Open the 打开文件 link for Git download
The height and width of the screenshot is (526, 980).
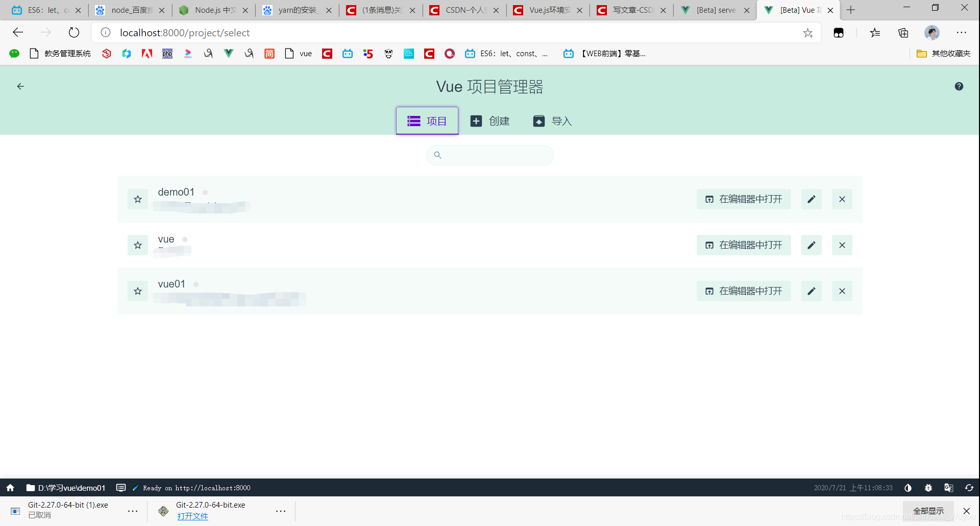tap(192, 516)
